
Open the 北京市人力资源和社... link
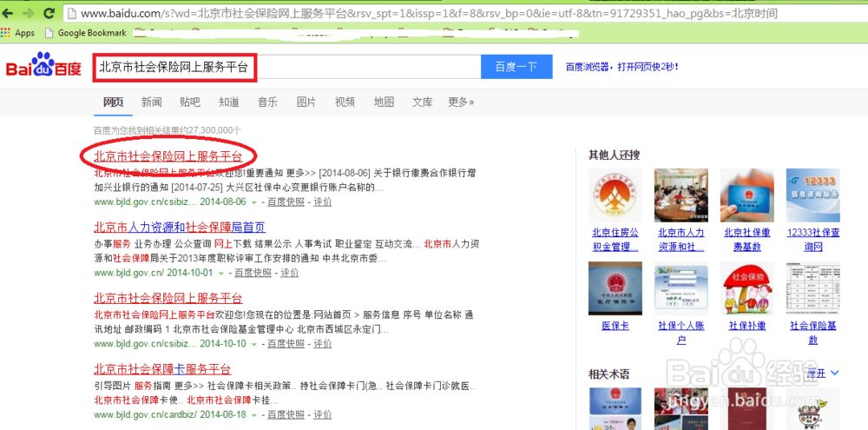681,240
